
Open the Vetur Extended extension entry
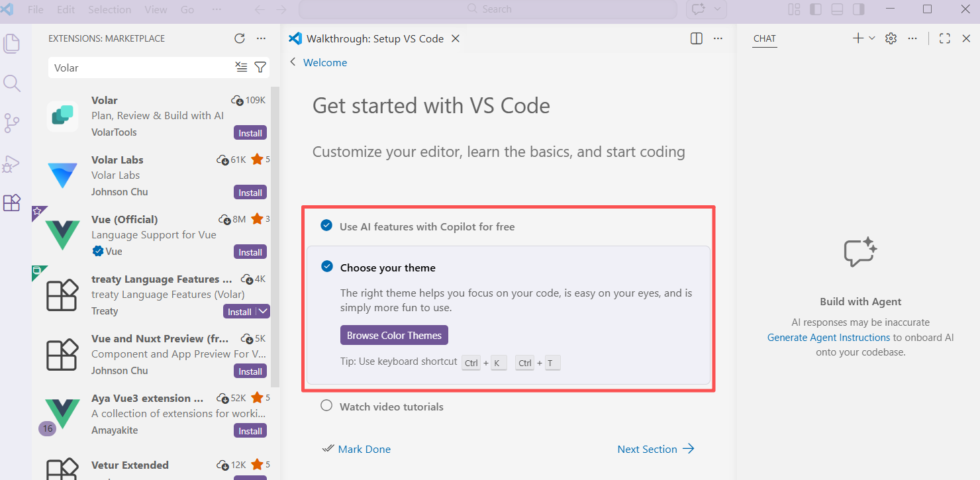tap(156, 467)
